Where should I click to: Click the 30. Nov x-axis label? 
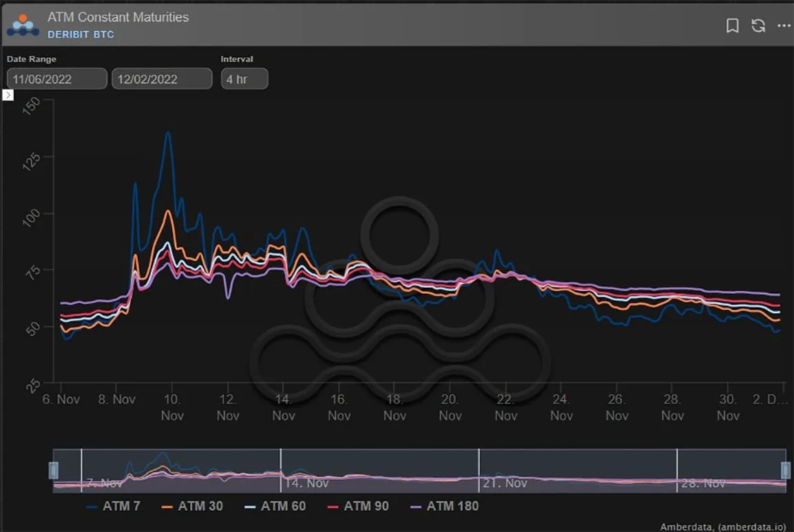pyautogui.click(x=728, y=407)
